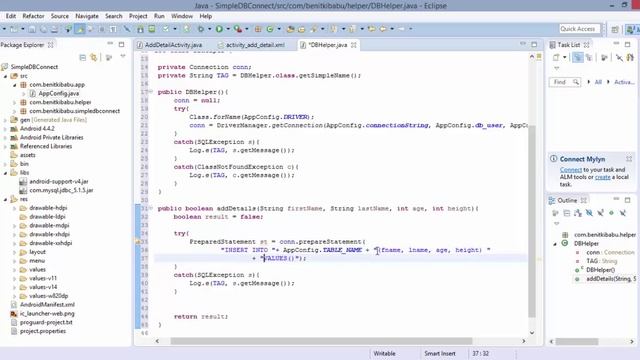This screenshot has width=640, height=360.
Task: Click the Run Last Tool external tools icon
Action: [x=238, y=29]
